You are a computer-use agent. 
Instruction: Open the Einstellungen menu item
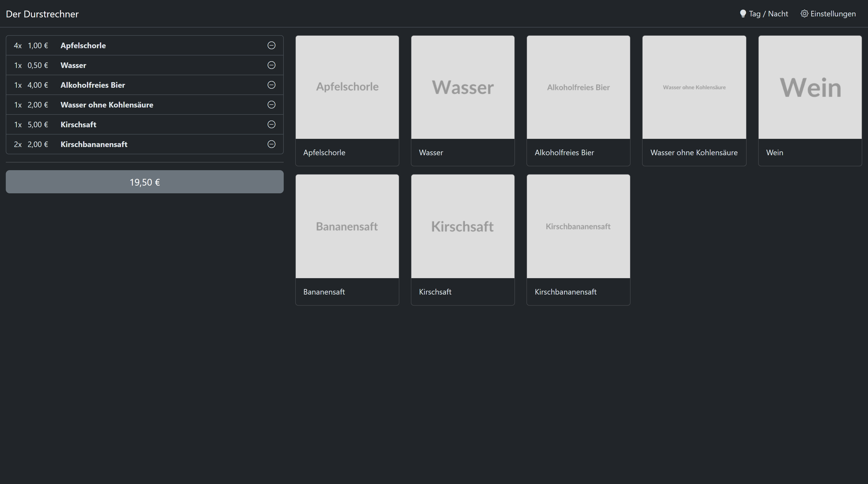(833, 14)
